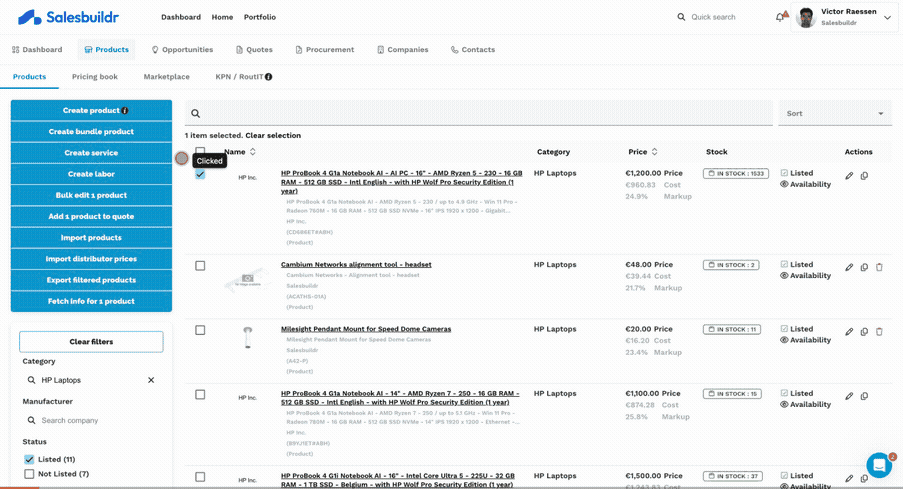Go to the Contacts section
Viewport: 903px width, 489px height.
click(x=473, y=50)
